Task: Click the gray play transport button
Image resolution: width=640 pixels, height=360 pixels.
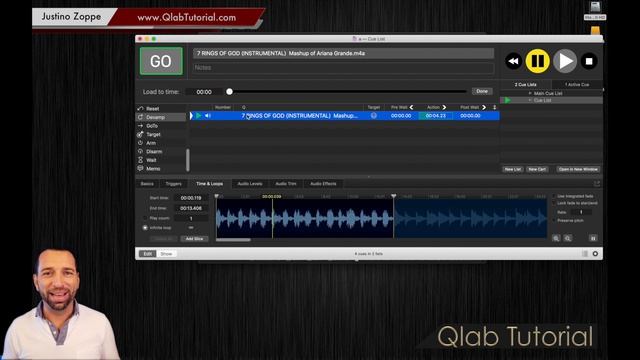Action: [x=565, y=61]
